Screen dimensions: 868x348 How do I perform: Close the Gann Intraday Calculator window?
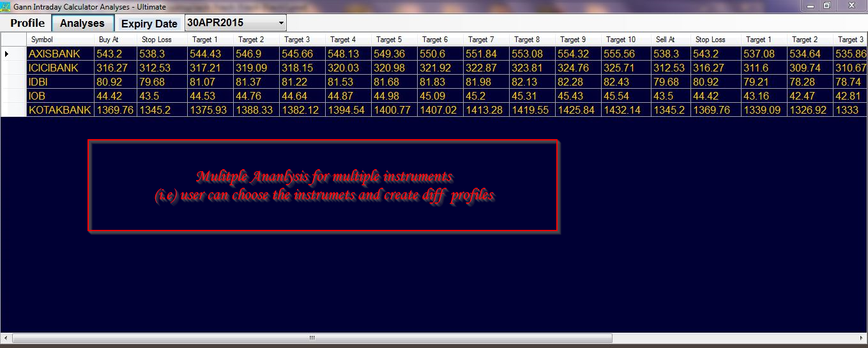[x=850, y=6]
